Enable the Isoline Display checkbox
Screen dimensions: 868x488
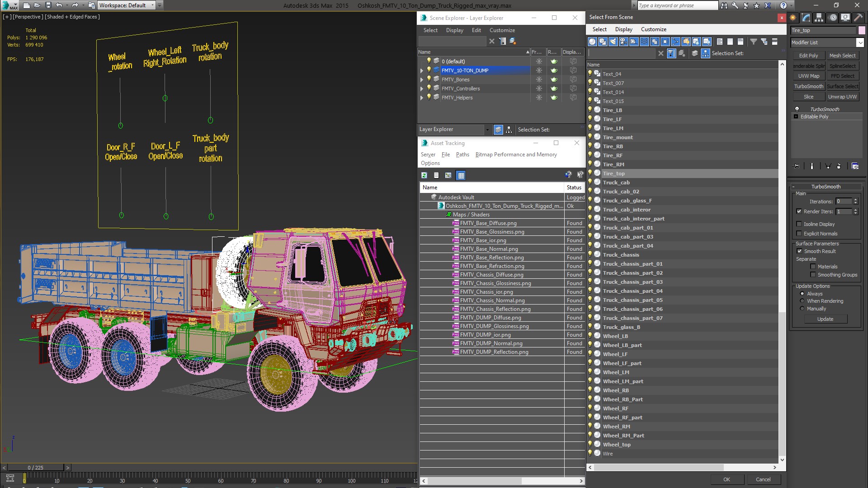799,224
